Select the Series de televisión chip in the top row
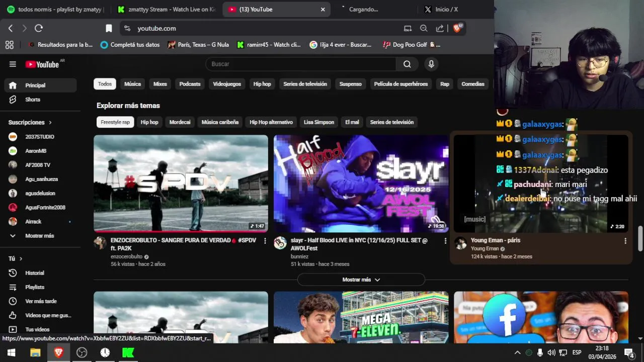 pos(305,84)
